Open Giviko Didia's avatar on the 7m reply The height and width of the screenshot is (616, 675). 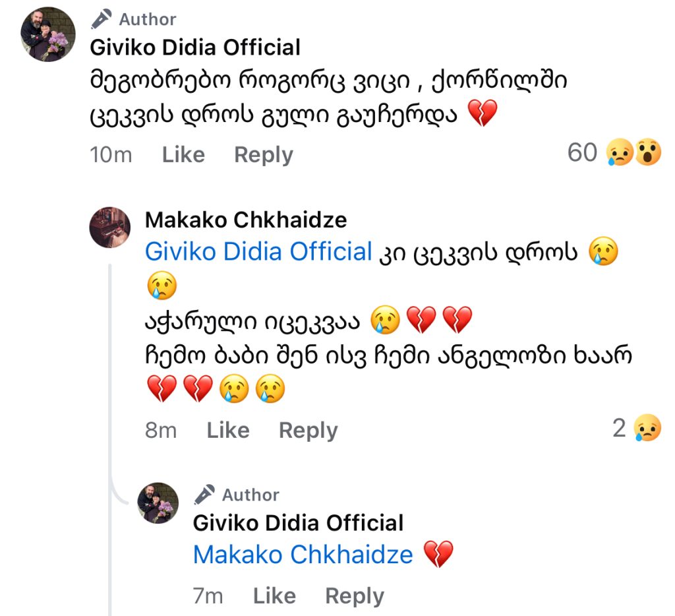click(158, 503)
